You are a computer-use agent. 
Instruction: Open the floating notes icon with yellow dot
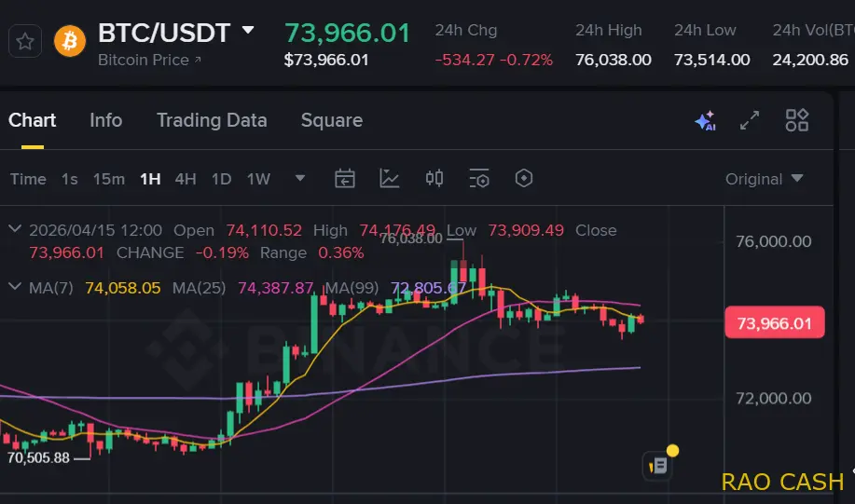pos(658,466)
